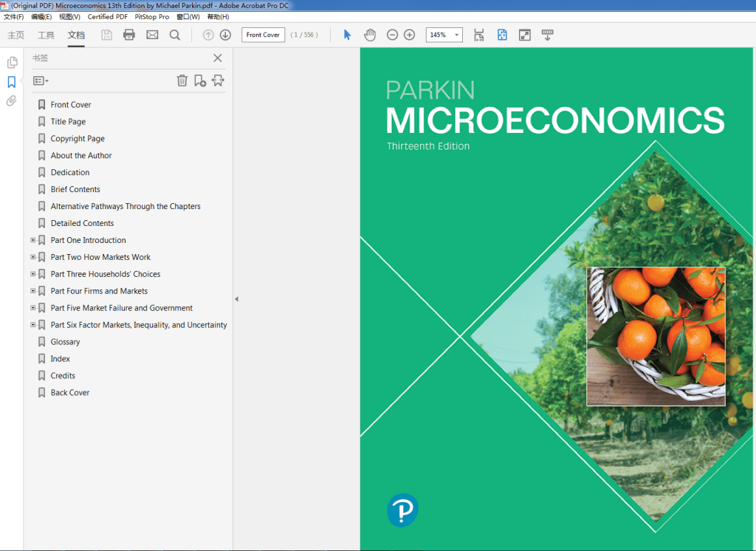Image resolution: width=756 pixels, height=551 pixels.
Task: Toggle the bookmarks panel icon
Action: coord(11,81)
